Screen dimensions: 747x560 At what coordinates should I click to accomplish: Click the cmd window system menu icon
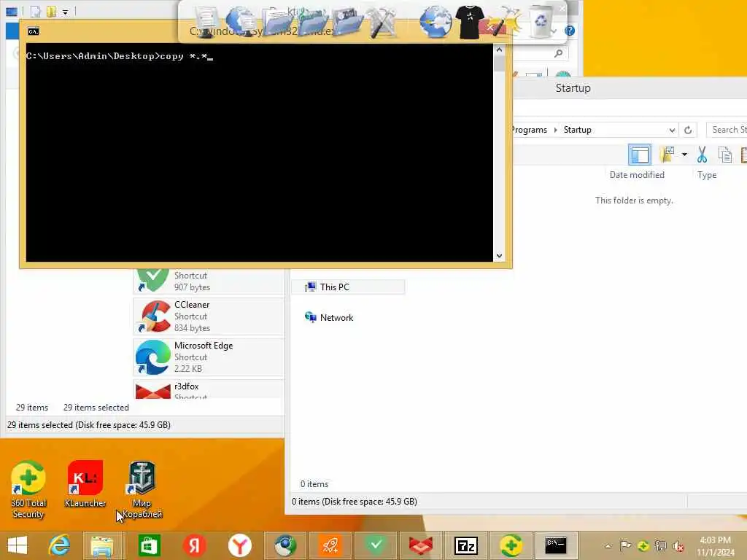click(x=33, y=31)
